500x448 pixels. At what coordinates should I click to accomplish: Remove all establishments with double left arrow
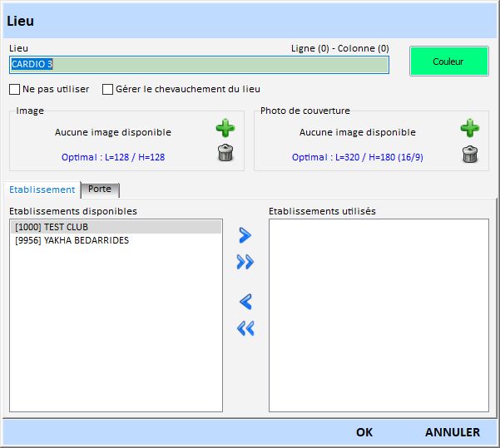point(245,329)
